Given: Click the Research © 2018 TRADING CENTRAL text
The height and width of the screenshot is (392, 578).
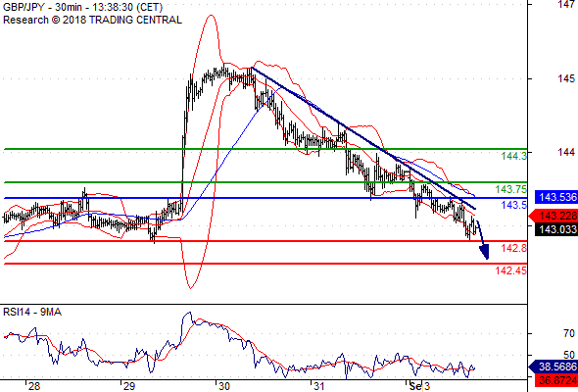Looking at the screenshot, I should pyautogui.click(x=92, y=20).
